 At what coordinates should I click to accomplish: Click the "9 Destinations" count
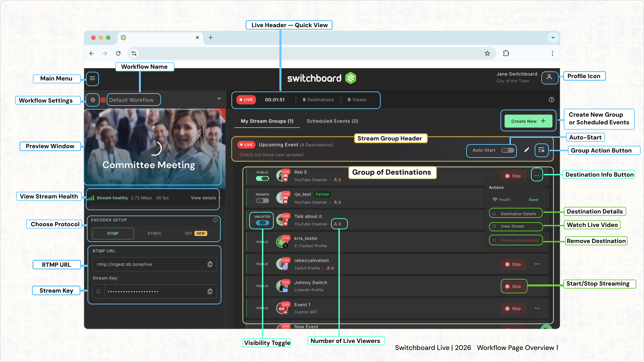tap(318, 100)
